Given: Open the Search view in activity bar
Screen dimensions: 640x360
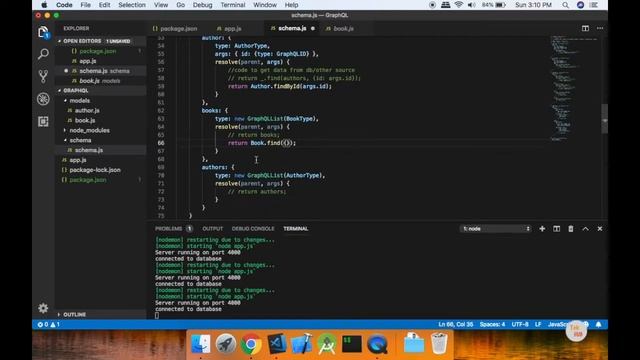Looking at the screenshot, I should [43, 54].
